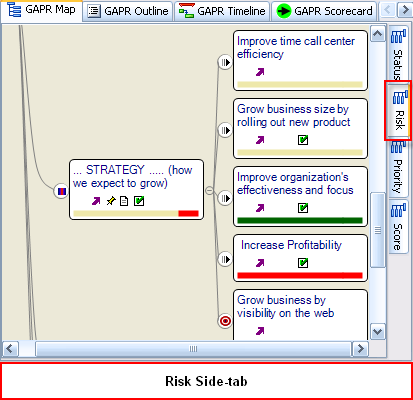Select the Status side-tab
413x400 pixels.
tap(399, 53)
